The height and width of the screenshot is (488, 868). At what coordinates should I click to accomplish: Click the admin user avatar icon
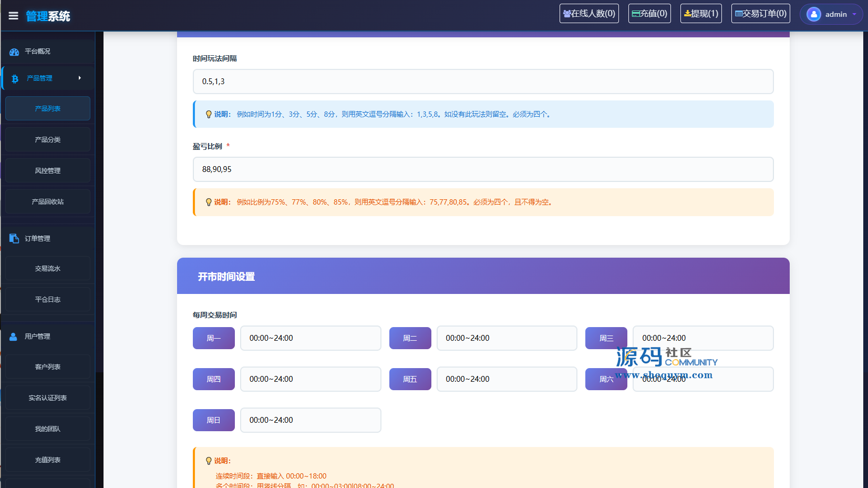814,14
